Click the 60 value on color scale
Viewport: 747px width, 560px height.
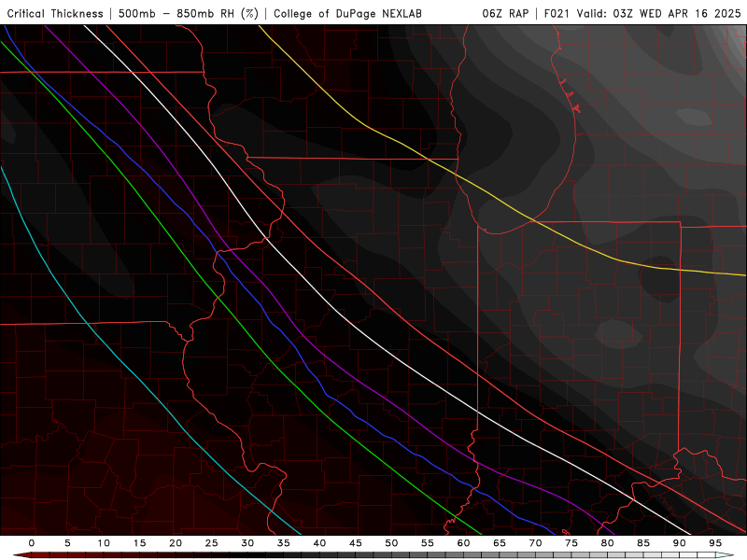(x=463, y=543)
